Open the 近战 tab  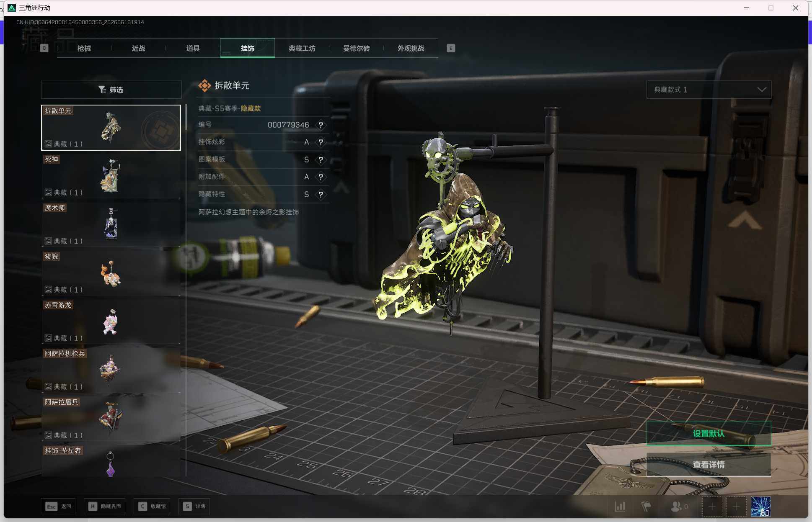coord(139,48)
